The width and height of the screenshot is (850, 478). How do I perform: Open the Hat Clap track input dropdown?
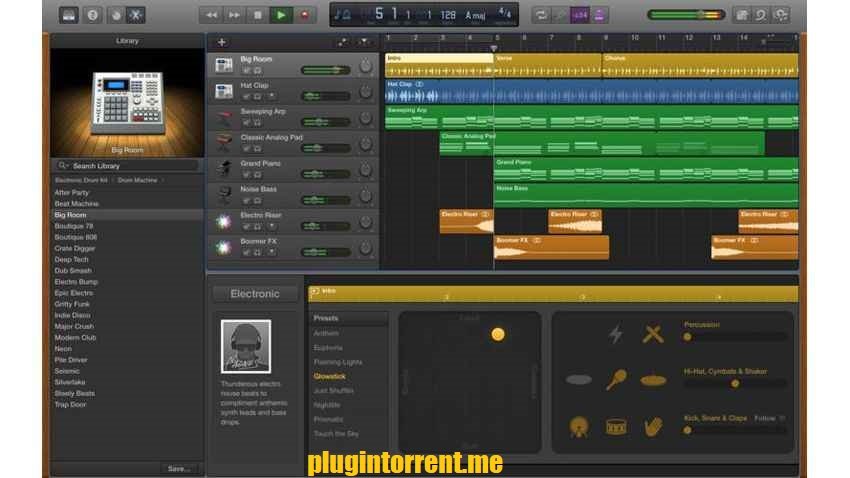click(272, 96)
